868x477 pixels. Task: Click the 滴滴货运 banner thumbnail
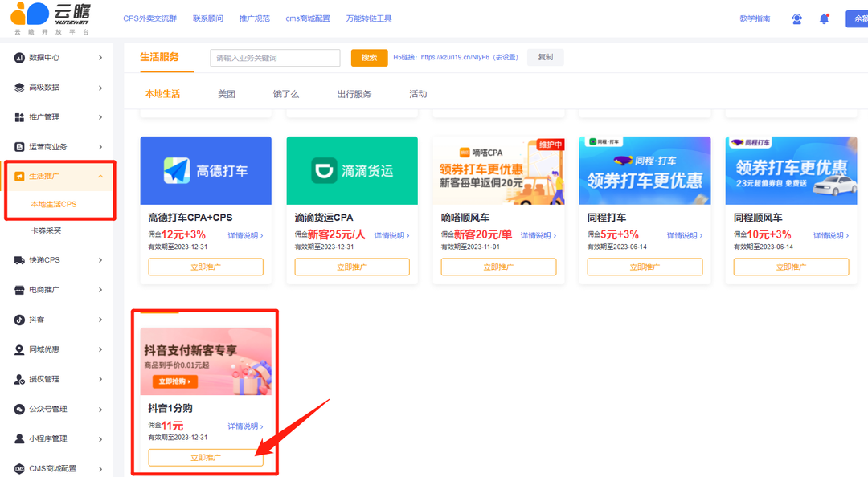(x=352, y=170)
